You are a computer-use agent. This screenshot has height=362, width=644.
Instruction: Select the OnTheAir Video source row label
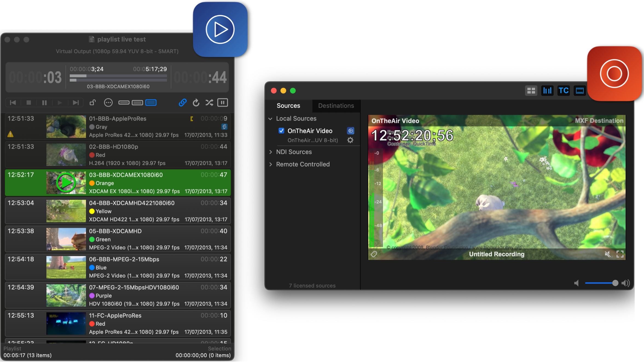(x=310, y=131)
